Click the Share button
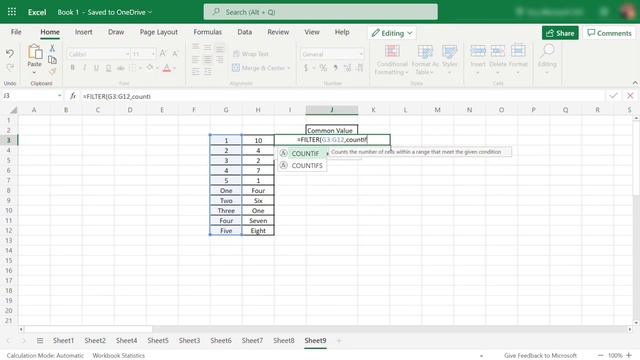The image size is (640, 360). tap(560, 33)
